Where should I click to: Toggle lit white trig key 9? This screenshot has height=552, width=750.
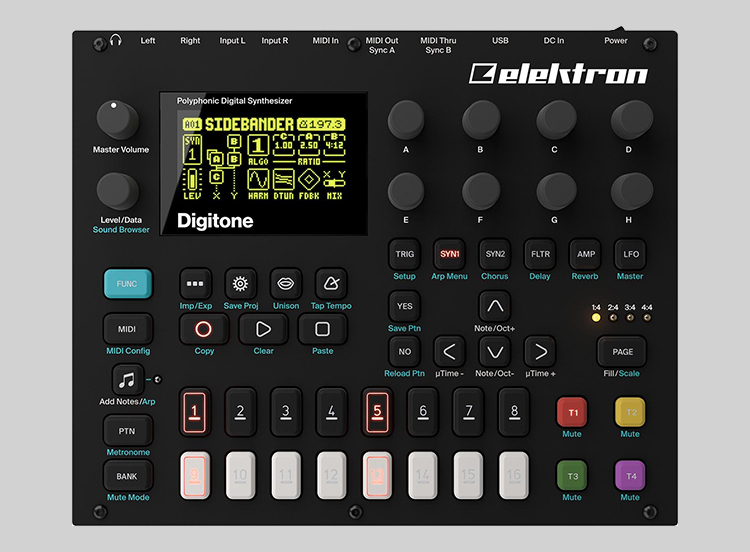195,475
